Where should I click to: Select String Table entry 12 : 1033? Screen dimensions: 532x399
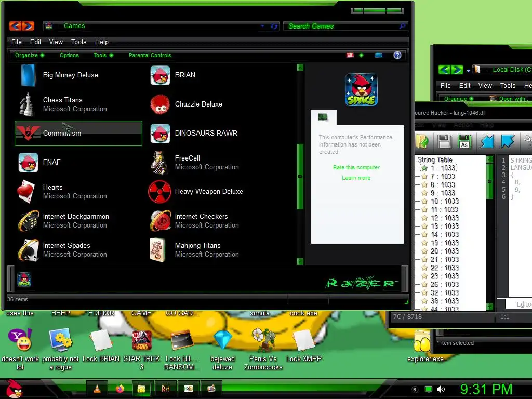444,218
